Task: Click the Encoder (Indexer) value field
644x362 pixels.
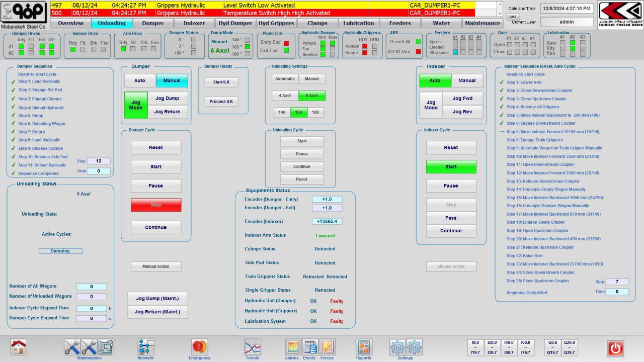Action: click(x=327, y=221)
